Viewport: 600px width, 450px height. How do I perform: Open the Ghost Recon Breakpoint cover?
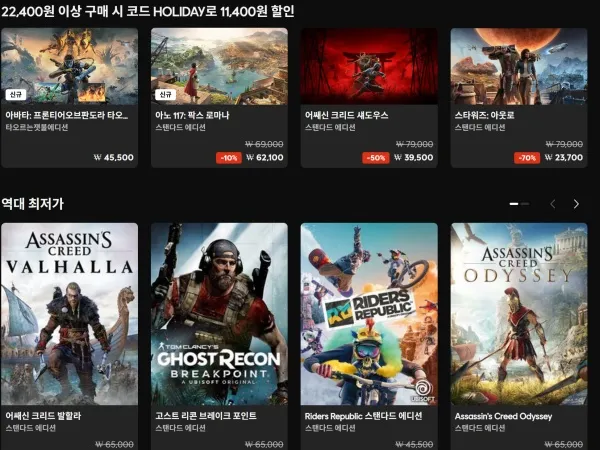tap(219, 314)
